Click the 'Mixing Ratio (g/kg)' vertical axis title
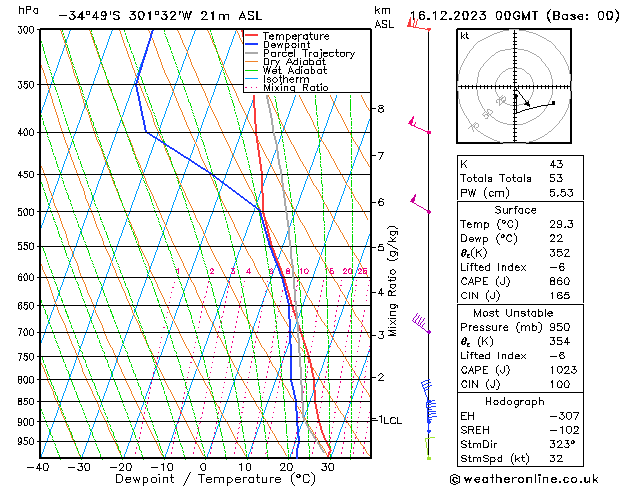This screenshot has height=486, width=629. [x=392, y=281]
